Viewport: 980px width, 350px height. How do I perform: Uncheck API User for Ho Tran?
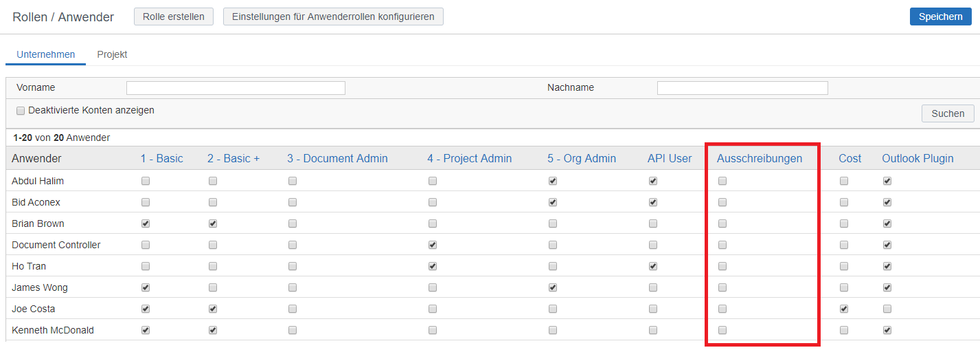pyautogui.click(x=653, y=266)
